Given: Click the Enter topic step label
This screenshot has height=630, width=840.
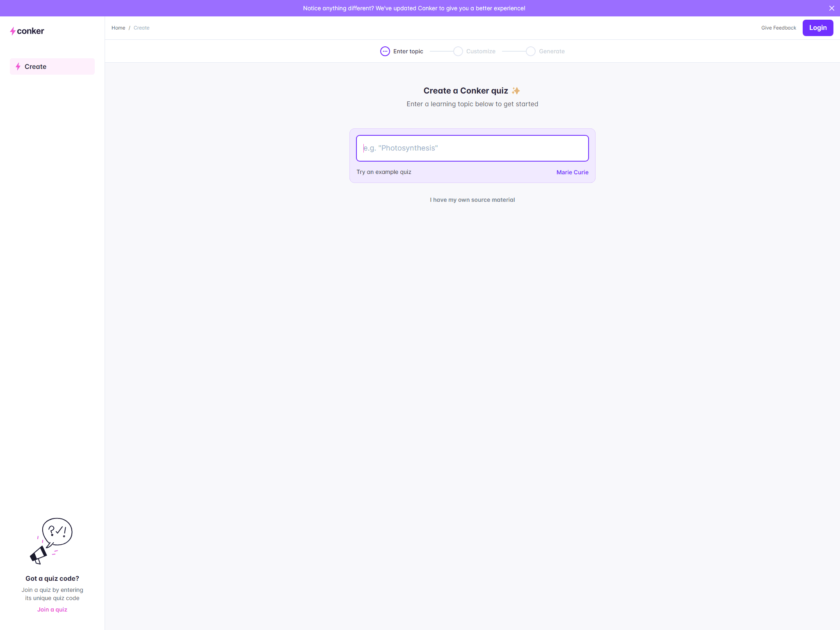Looking at the screenshot, I should (x=408, y=51).
